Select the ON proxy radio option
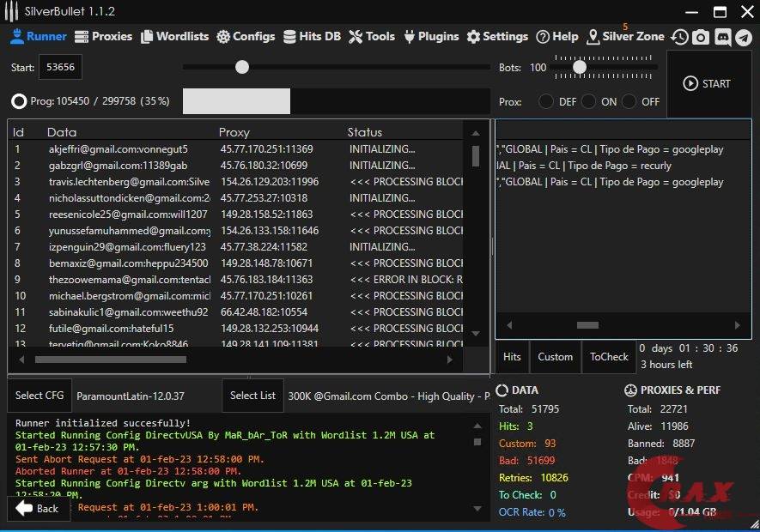760x532 pixels. pos(588,101)
